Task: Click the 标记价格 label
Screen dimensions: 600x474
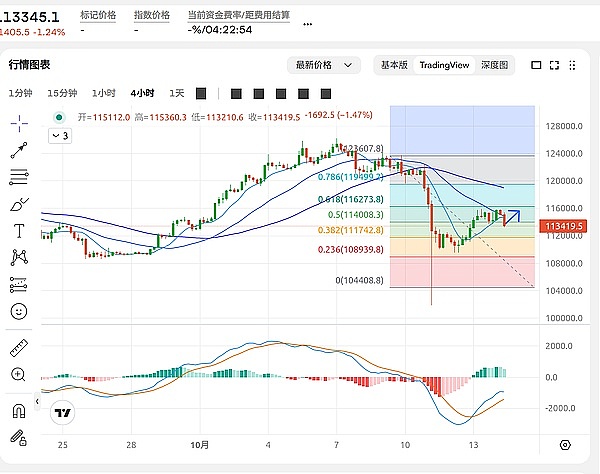Action: 97,16
